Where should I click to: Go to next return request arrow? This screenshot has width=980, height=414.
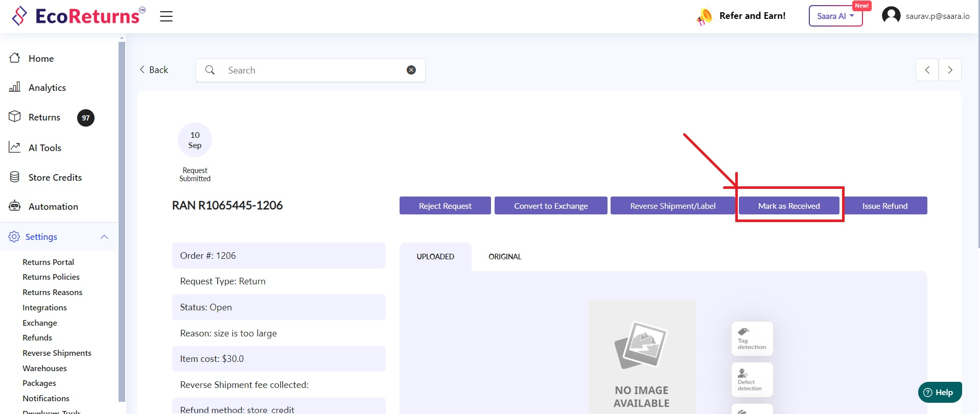(950, 70)
